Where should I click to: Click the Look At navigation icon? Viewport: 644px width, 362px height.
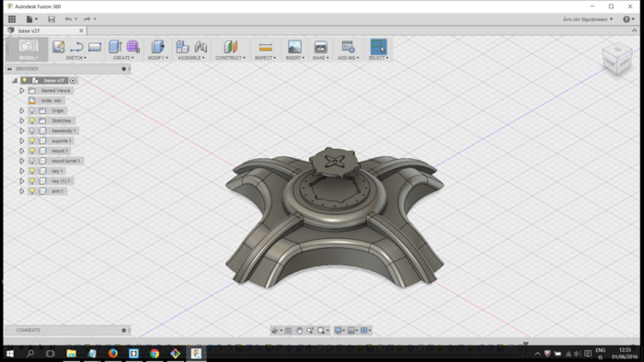(288, 331)
